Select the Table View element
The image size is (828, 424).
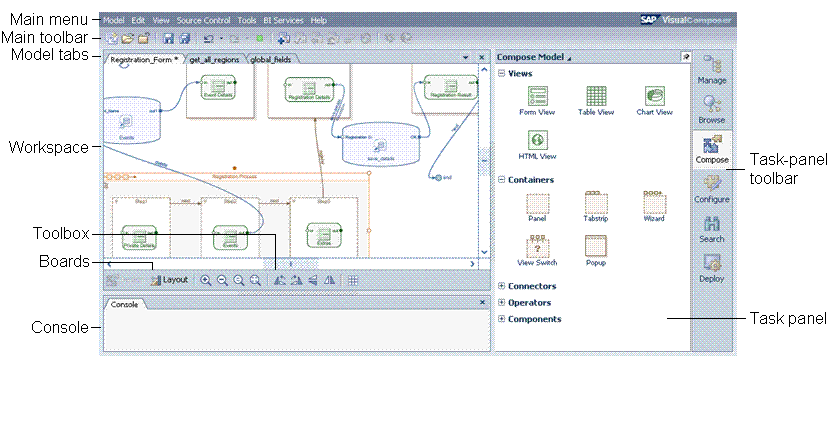click(x=596, y=101)
